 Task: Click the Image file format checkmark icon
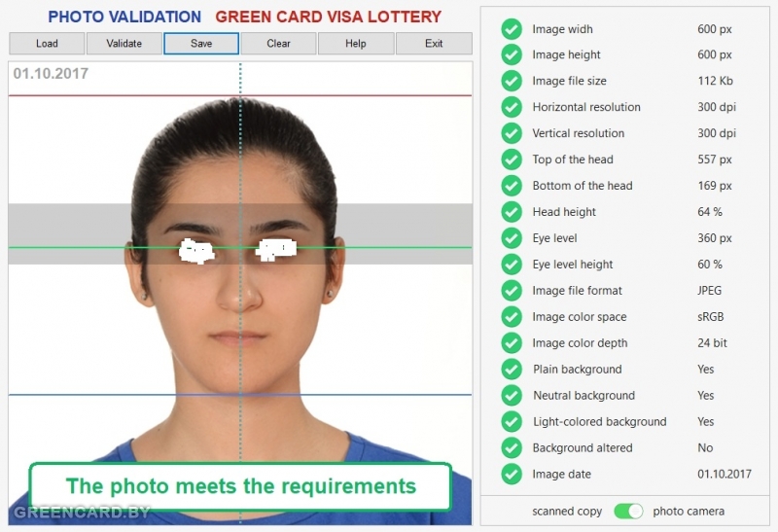point(512,291)
